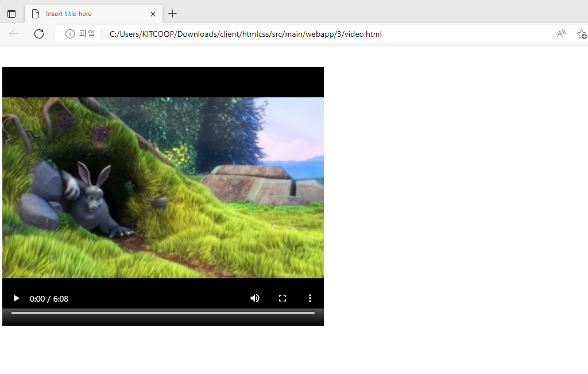Image resolution: width=588 pixels, height=374 pixels.
Task: Seek on the video progress bar
Action: click(163, 313)
